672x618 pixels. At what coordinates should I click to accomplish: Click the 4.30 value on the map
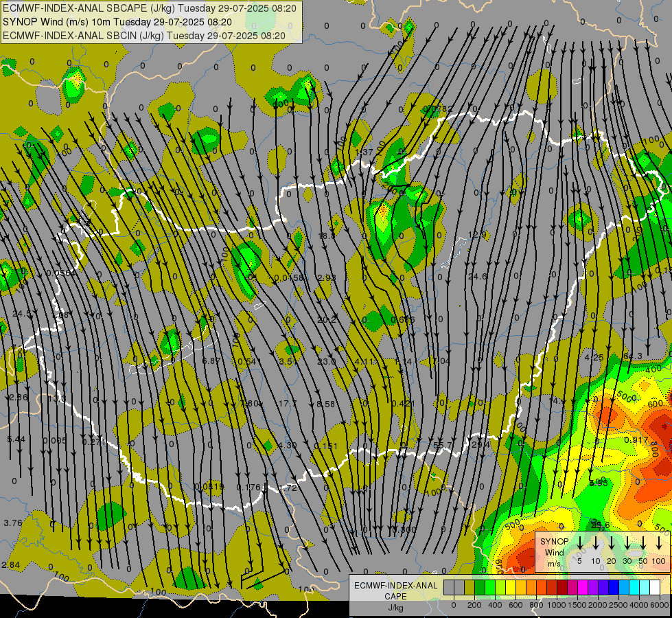click(x=287, y=446)
